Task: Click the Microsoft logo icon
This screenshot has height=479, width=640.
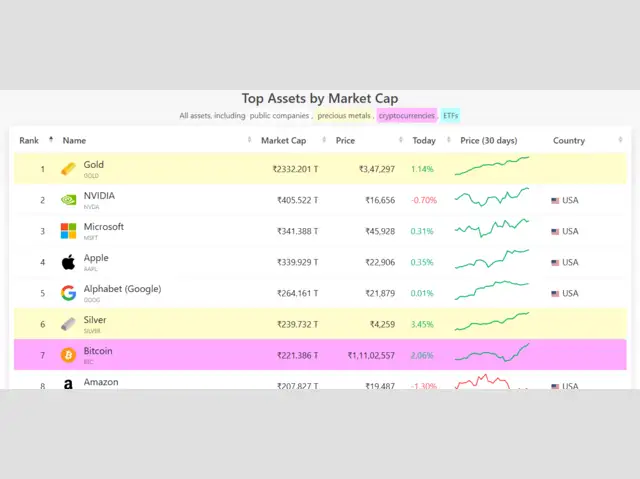Action: (68, 231)
